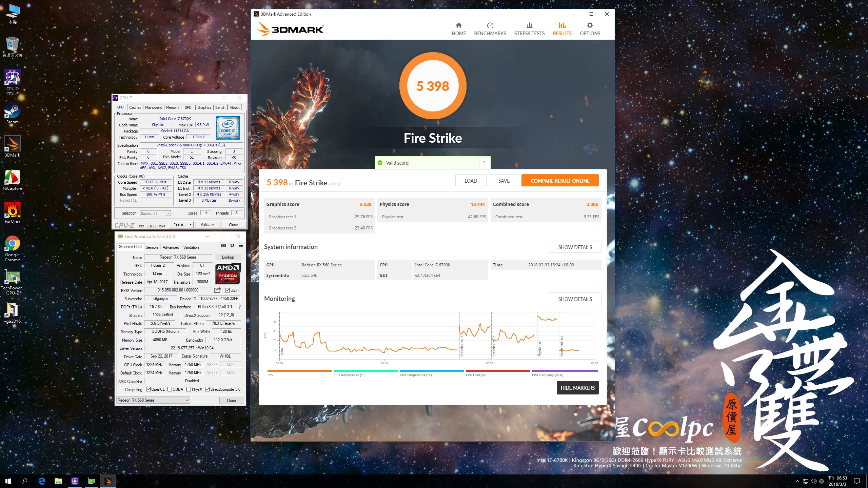Switch to SPD tab in CPU-Z
Image resolution: width=868 pixels, height=488 pixels.
(188, 107)
